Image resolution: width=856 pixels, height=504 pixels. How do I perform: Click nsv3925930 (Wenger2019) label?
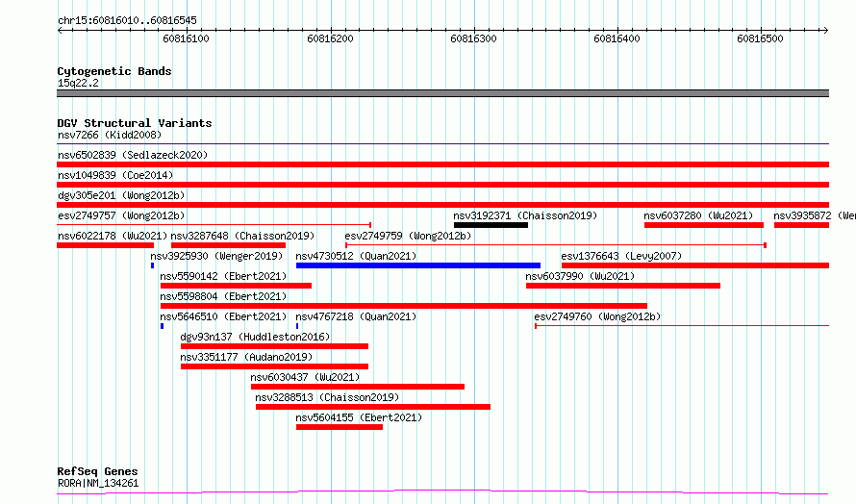216,256
